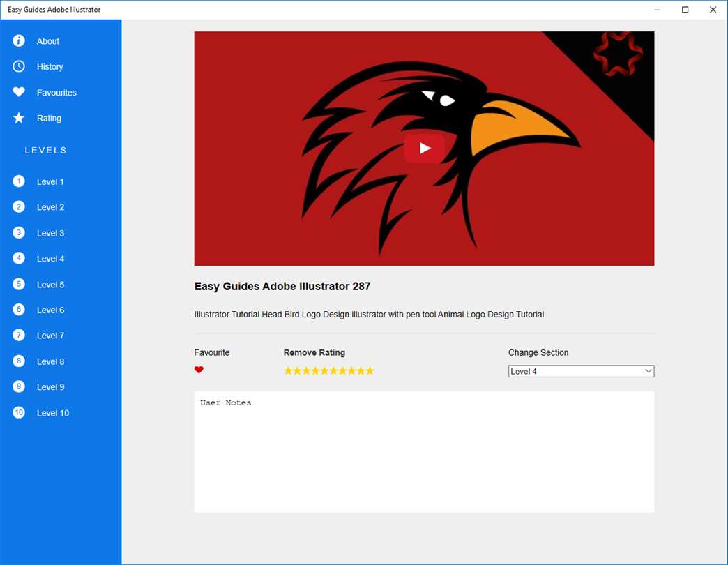Minimize the Easy Guides window
Viewport: 728px width, 565px height.
(657, 10)
